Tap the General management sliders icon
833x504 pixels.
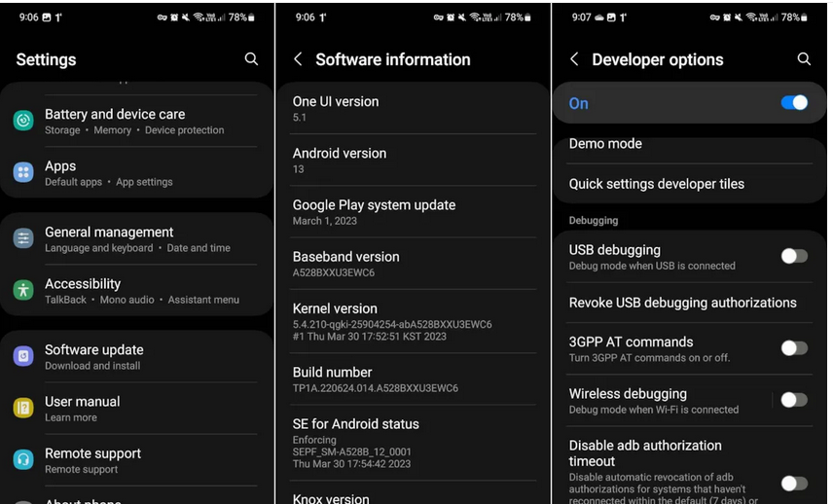[23, 238]
